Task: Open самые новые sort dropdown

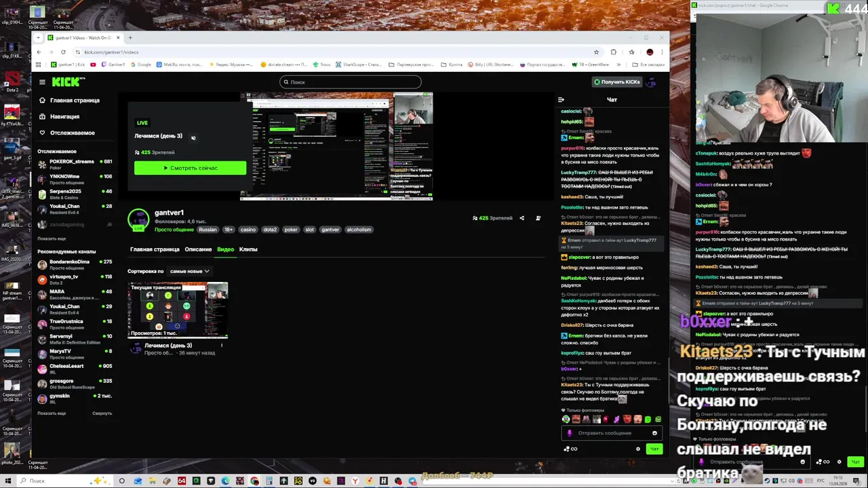Action: coord(190,271)
